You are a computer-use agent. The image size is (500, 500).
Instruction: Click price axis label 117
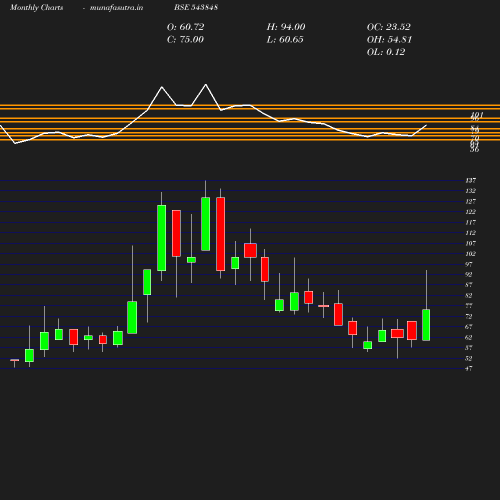[x=471, y=222]
